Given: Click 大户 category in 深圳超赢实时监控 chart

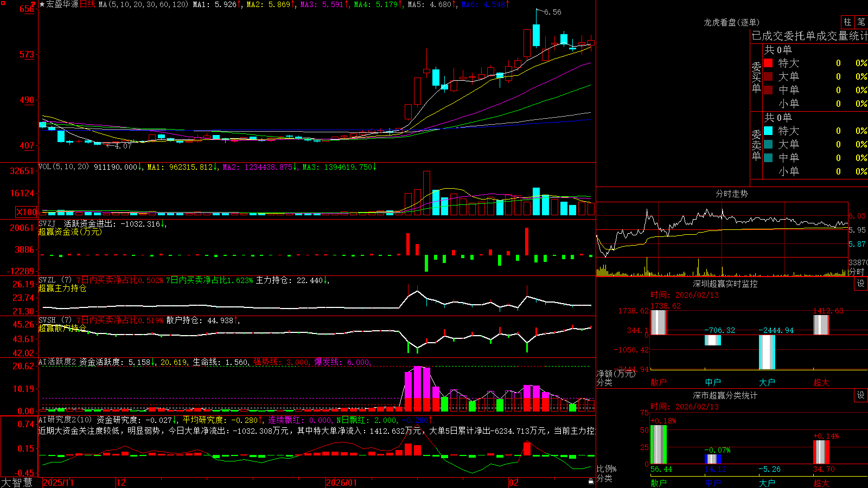Looking at the screenshot, I should (767, 382).
